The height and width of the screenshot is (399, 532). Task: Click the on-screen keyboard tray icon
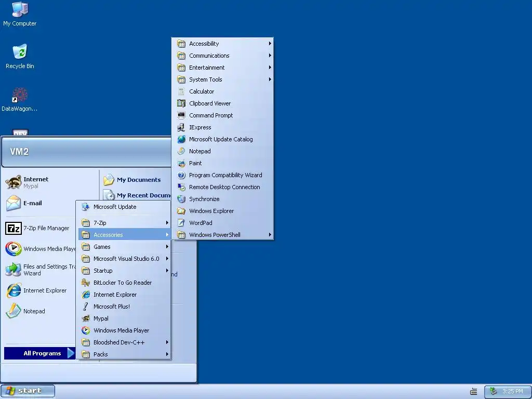pyautogui.click(x=474, y=392)
